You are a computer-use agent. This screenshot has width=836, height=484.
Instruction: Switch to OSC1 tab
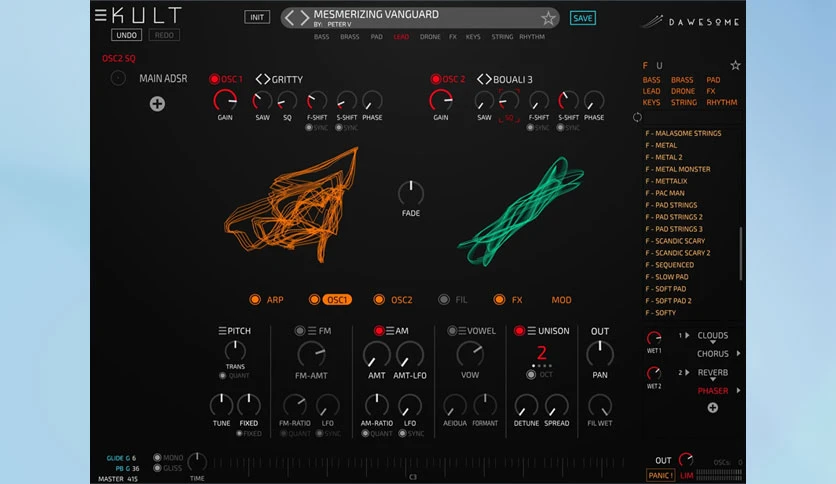click(x=336, y=300)
